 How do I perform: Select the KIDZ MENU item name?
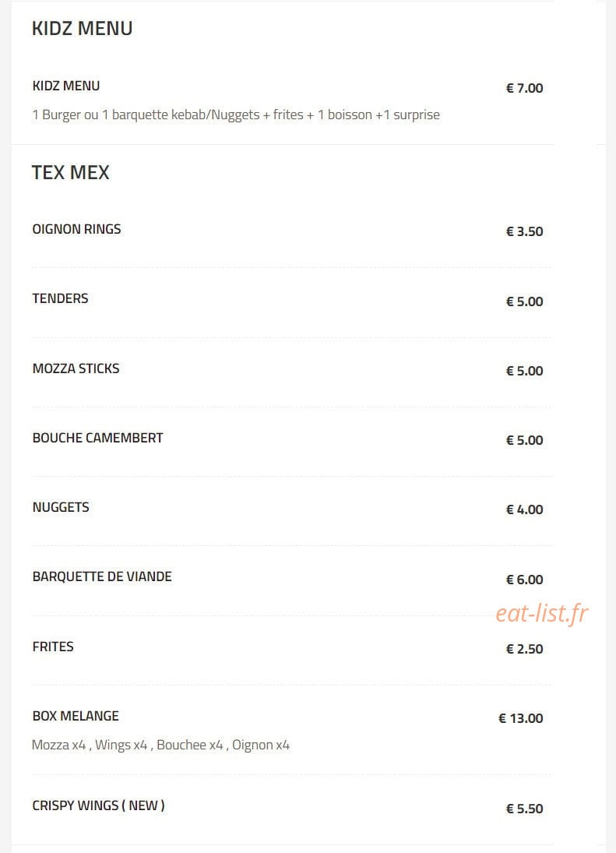66,86
